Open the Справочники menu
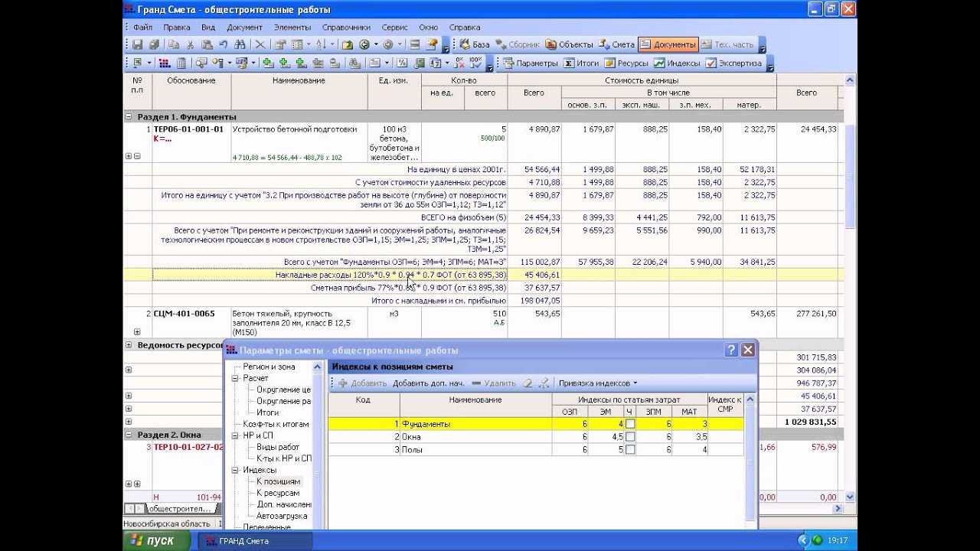Image resolution: width=980 pixels, height=551 pixels. [346, 27]
